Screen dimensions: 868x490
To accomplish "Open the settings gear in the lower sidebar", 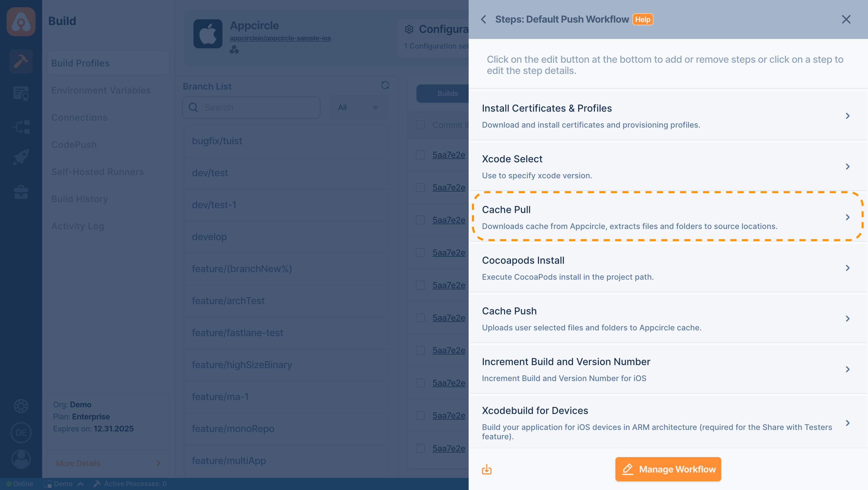I will [21, 406].
